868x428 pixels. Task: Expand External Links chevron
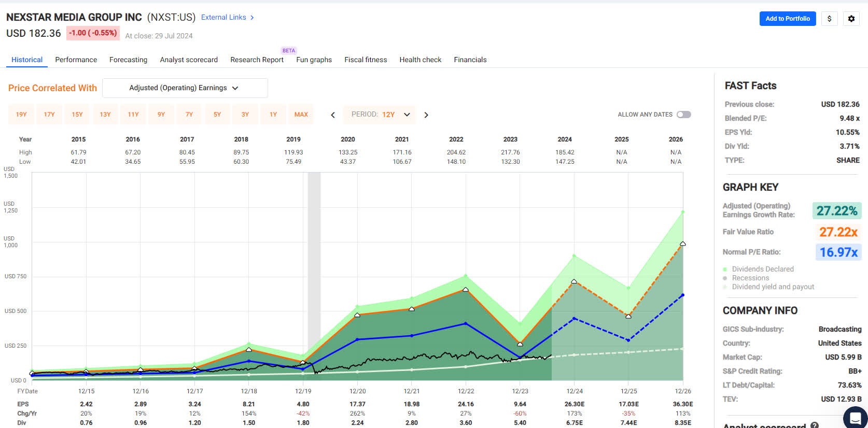(252, 18)
